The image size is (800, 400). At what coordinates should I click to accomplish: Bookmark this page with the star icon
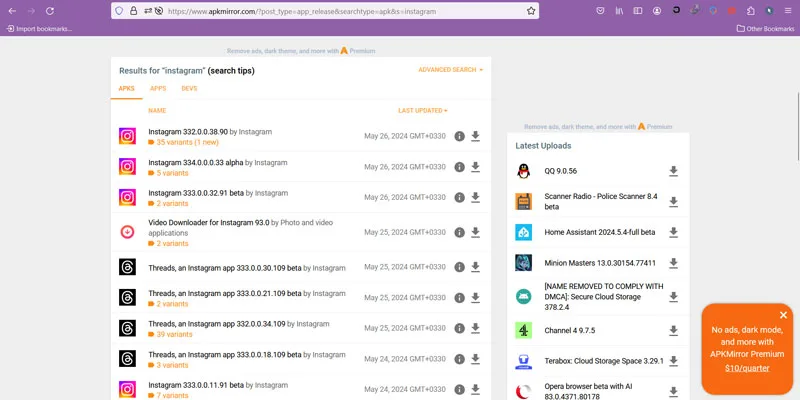pos(531,11)
